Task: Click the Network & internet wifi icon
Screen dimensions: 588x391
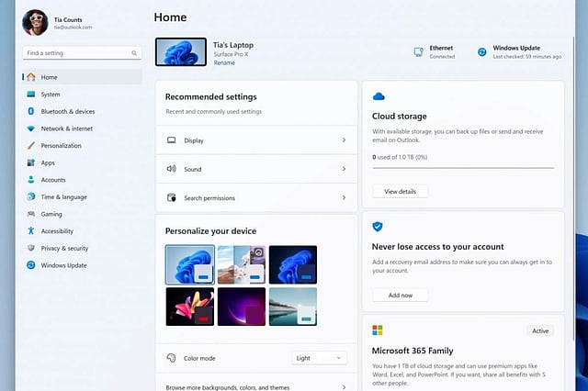Action: [31, 128]
